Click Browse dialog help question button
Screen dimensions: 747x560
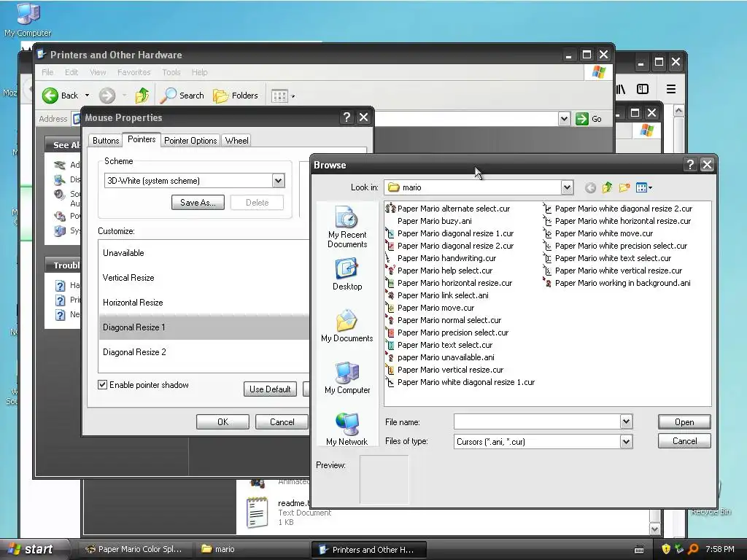tap(690, 165)
